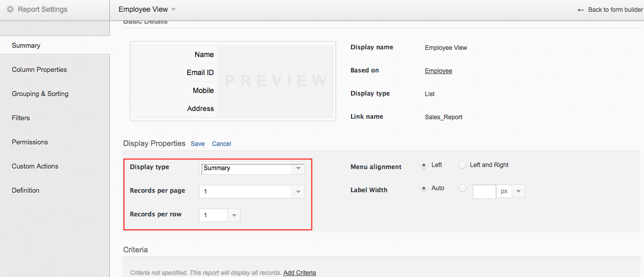Open the Column Properties tab
Viewport: 644px width, 277px height.
40,70
